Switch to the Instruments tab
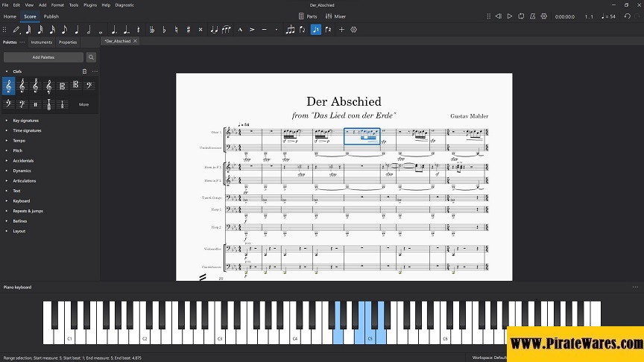The image size is (644, 362). 41,42
